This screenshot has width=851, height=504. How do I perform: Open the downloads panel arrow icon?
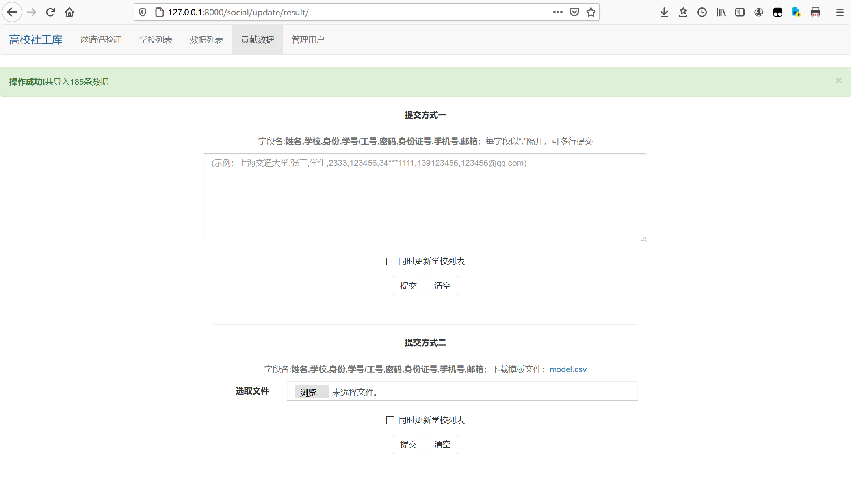pos(664,12)
